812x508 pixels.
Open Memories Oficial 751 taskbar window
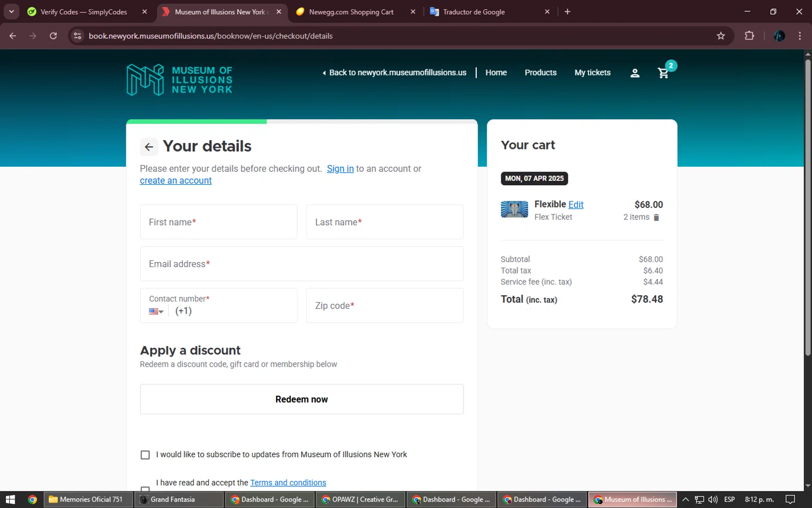[88, 499]
